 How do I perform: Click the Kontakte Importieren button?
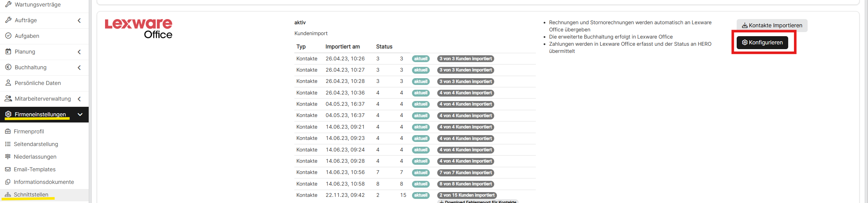tap(772, 26)
